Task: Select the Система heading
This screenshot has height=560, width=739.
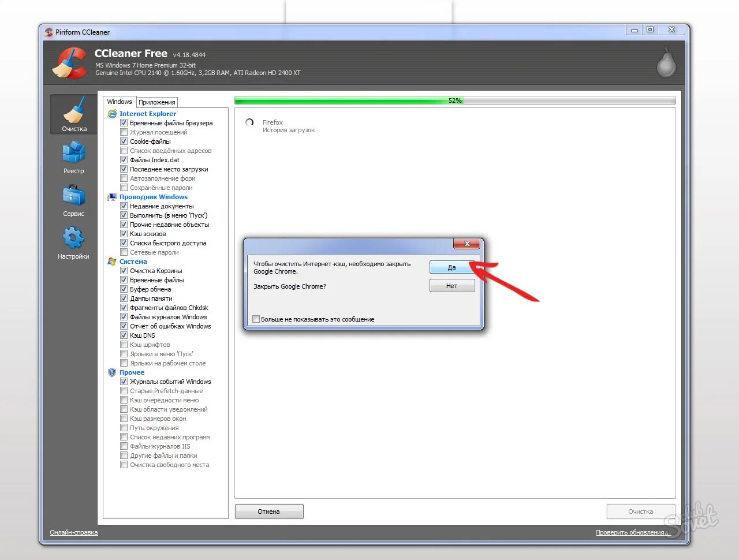Action: pyautogui.click(x=133, y=262)
